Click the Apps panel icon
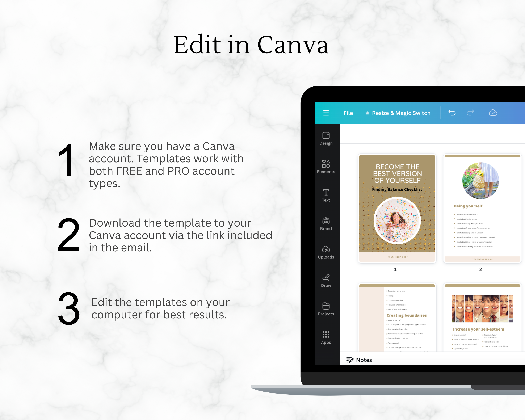525x420 pixels. 326,337
